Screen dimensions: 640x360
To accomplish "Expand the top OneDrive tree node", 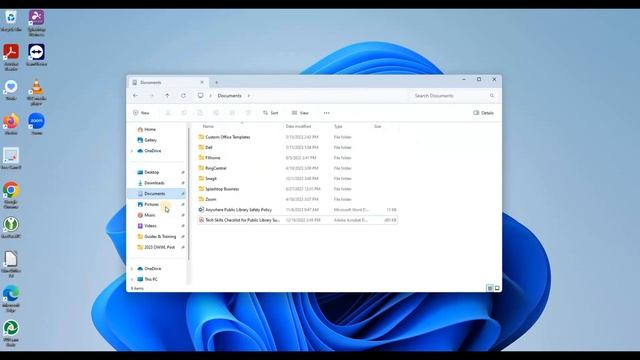I will (132, 151).
